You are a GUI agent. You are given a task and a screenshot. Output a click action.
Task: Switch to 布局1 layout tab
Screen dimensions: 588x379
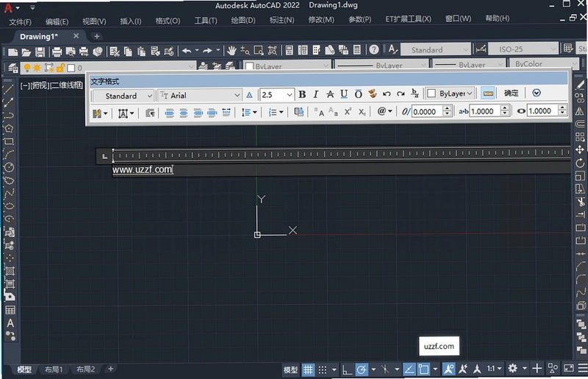(x=54, y=369)
